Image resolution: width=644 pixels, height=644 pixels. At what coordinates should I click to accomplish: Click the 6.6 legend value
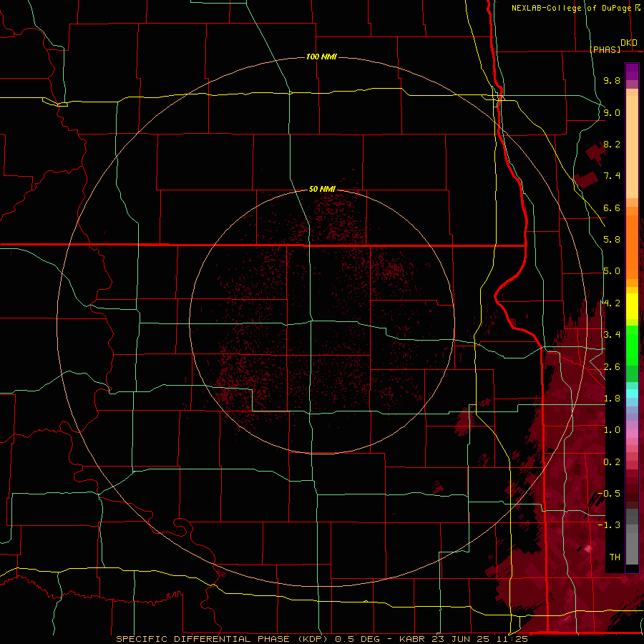tap(612, 208)
